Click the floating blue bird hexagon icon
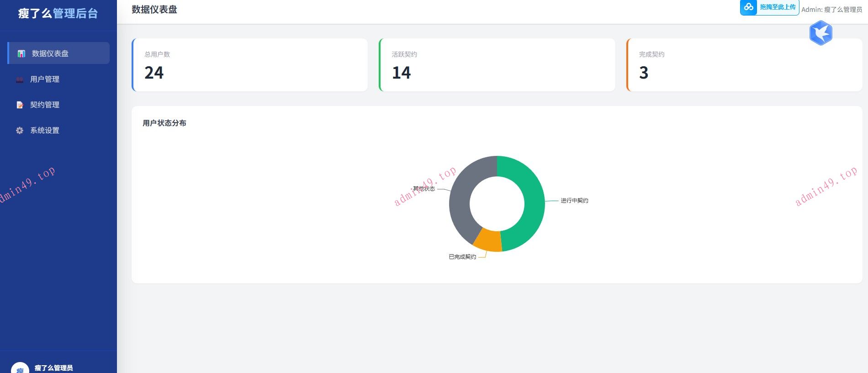 coord(820,33)
